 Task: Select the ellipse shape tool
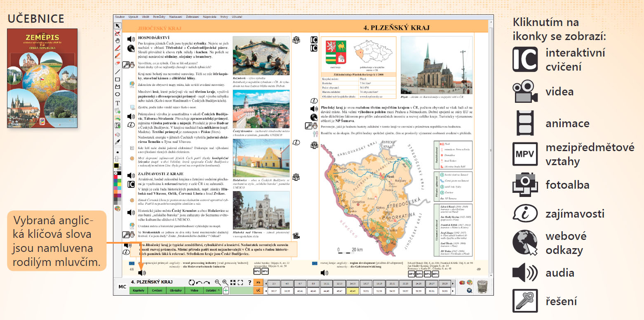click(118, 94)
